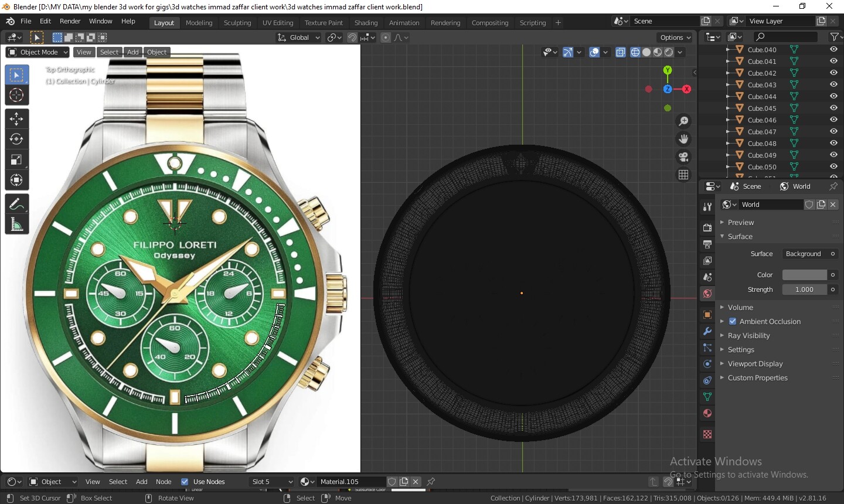
Task: Click the Blender logo menu icon
Action: click(10, 21)
